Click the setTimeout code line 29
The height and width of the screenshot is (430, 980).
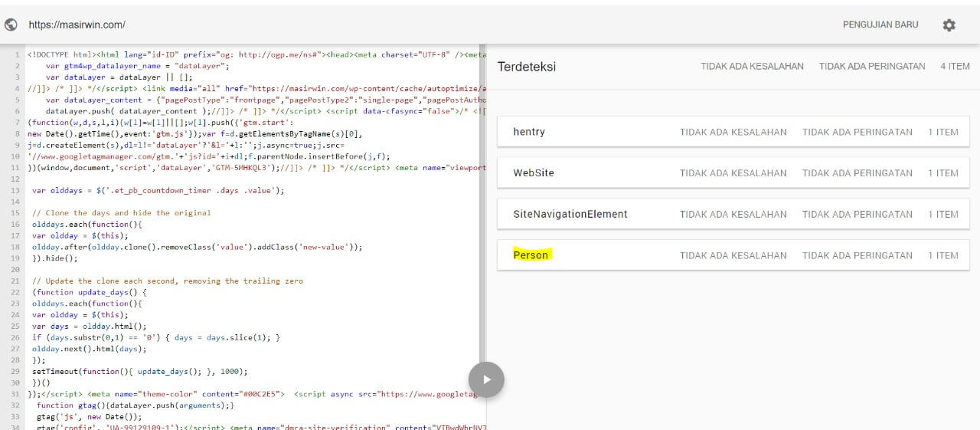[x=140, y=372]
